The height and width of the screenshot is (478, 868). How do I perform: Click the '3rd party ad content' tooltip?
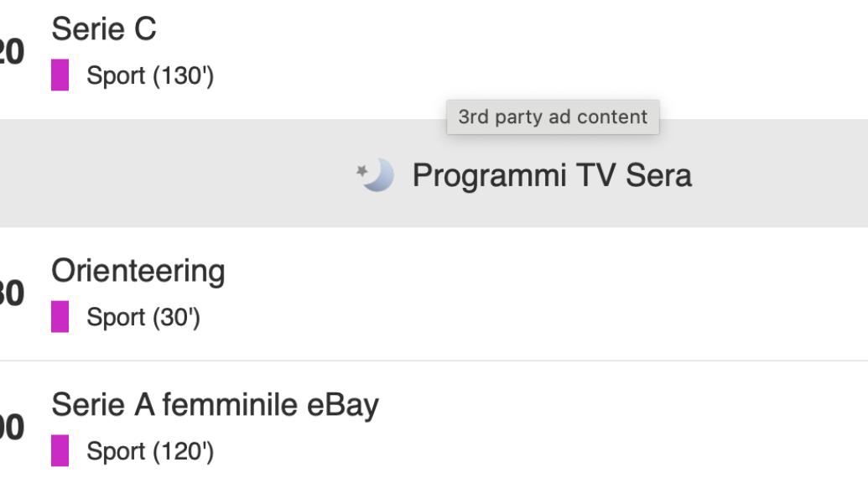553,117
